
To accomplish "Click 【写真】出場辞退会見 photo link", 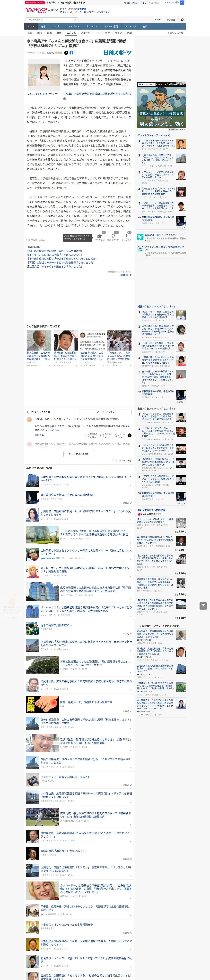I will coord(97,96).
